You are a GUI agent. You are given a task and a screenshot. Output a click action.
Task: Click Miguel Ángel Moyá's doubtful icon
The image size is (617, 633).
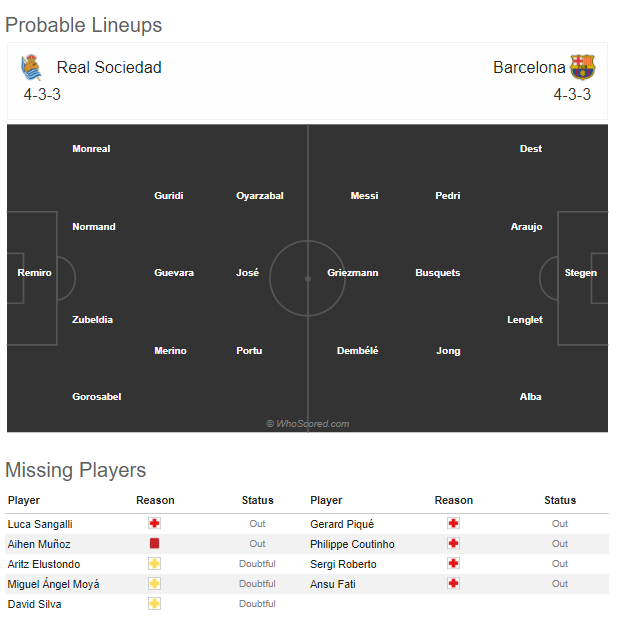(x=154, y=583)
